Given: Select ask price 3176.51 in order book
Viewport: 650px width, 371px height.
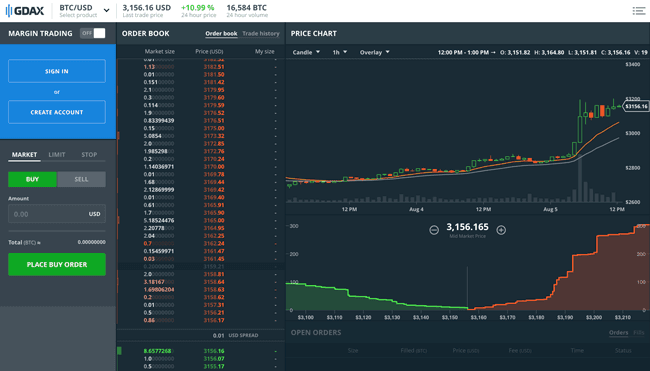Looking at the screenshot, I should [x=214, y=121].
